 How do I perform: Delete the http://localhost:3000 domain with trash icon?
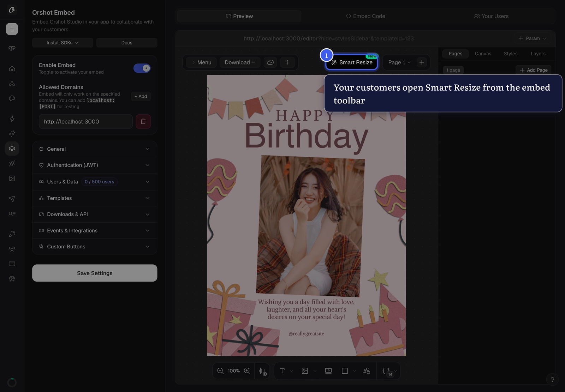(x=143, y=121)
